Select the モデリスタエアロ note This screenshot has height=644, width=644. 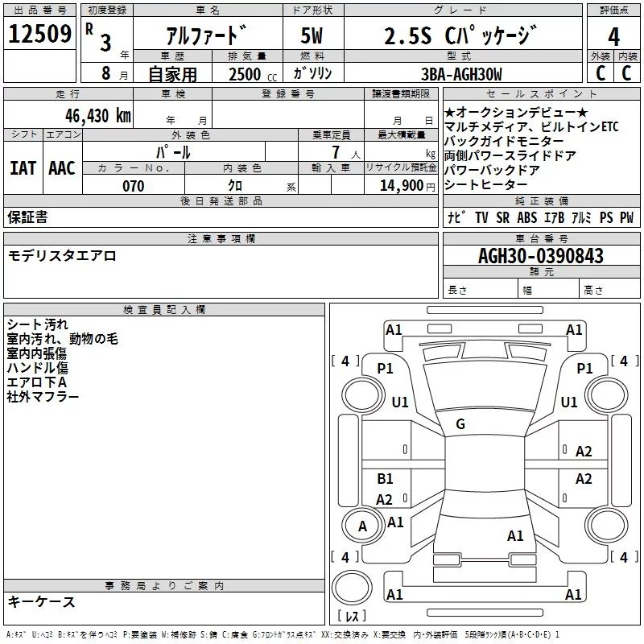pos(62,256)
